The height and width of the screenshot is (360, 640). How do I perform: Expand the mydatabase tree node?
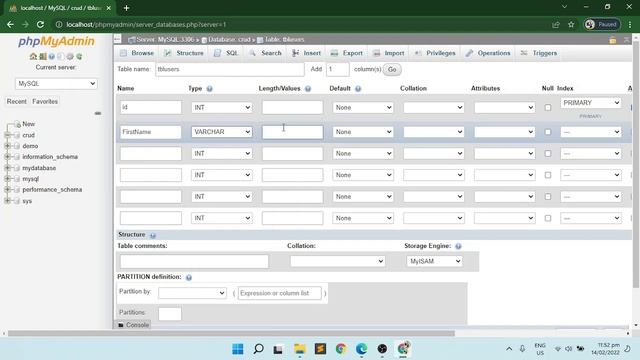click(x=7, y=168)
